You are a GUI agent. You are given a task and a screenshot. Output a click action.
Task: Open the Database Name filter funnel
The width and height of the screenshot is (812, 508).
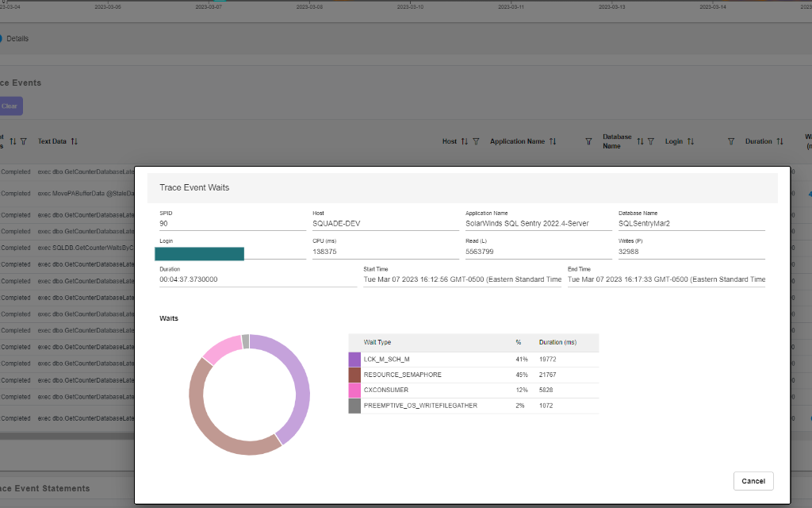[652, 141]
